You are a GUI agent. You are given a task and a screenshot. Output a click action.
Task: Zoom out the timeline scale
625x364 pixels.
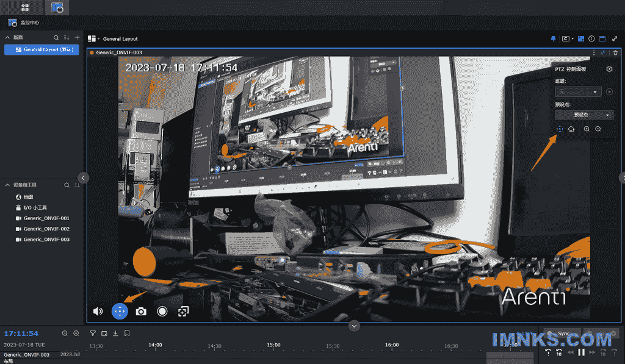click(x=65, y=334)
